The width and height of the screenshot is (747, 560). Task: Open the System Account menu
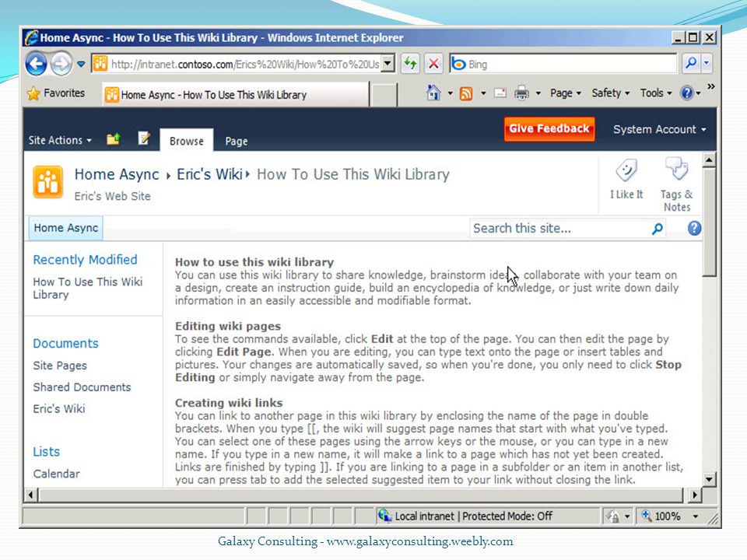pyautogui.click(x=659, y=130)
